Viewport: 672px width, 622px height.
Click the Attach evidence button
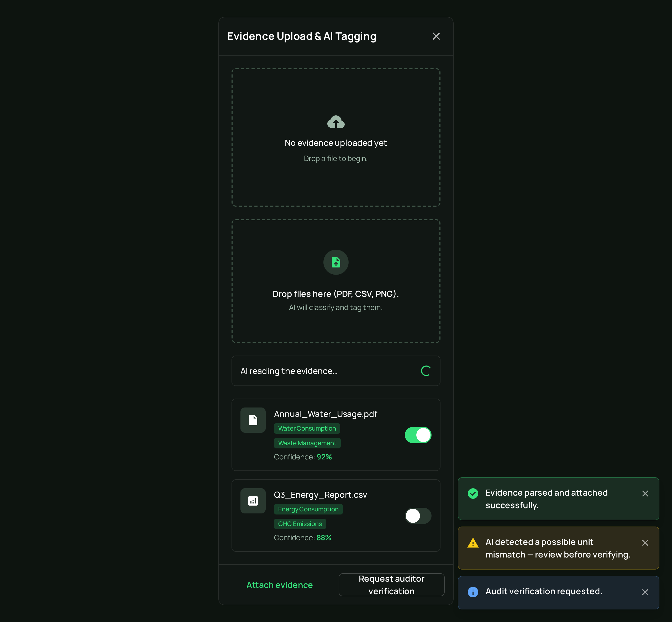click(x=280, y=585)
